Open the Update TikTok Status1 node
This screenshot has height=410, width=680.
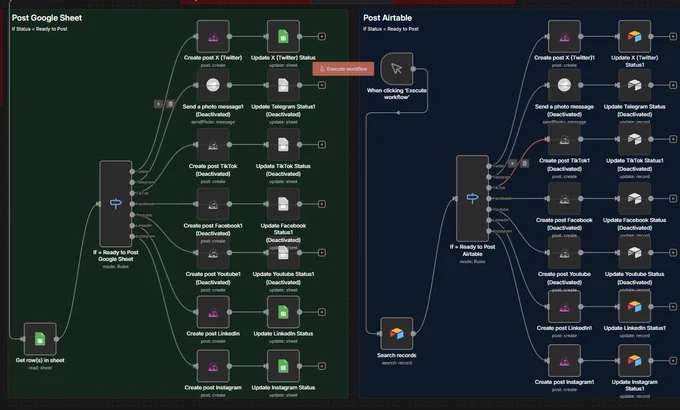(x=634, y=139)
